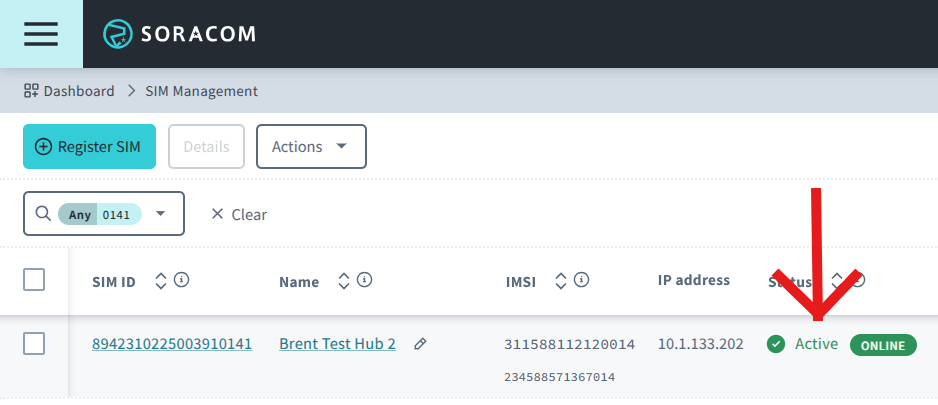This screenshot has width=938, height=405.
Task: Sort by IMSI column arrows
Action: click(x=560, y=281)
